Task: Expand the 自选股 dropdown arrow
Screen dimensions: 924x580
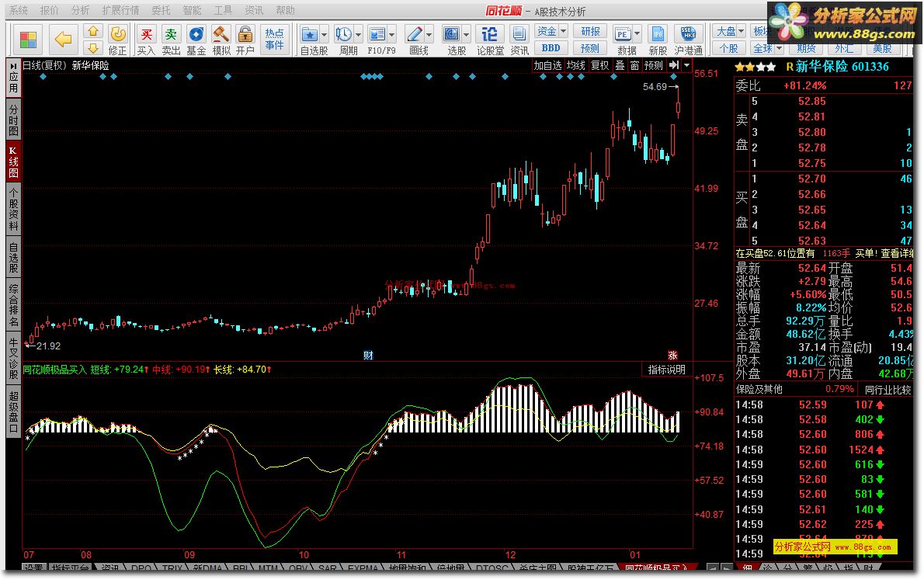Action: point(324,35)
